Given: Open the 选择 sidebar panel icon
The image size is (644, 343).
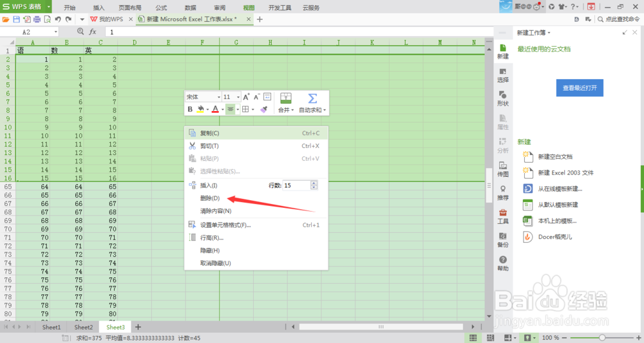Looking at the screenshot, I should pyautogui.click(x=503, y=75).
